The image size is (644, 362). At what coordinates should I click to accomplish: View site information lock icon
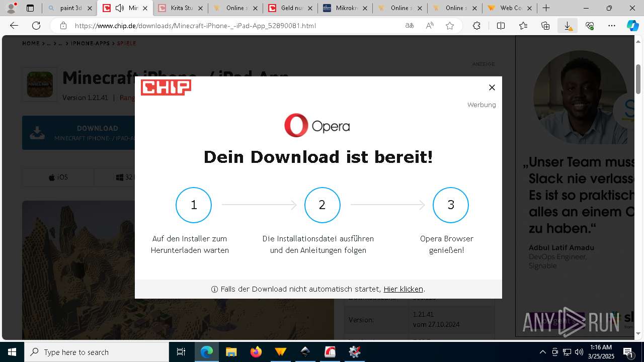click(63, 26)
